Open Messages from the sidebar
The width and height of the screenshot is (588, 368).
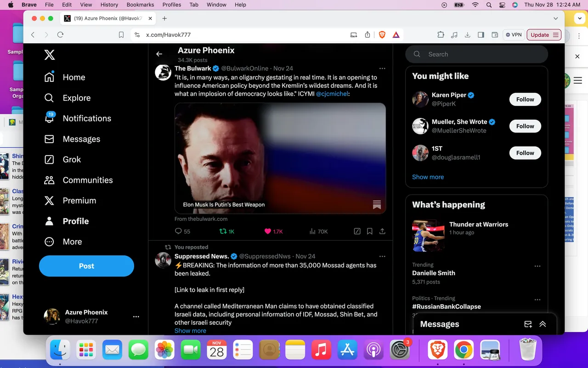click(72, 139)
